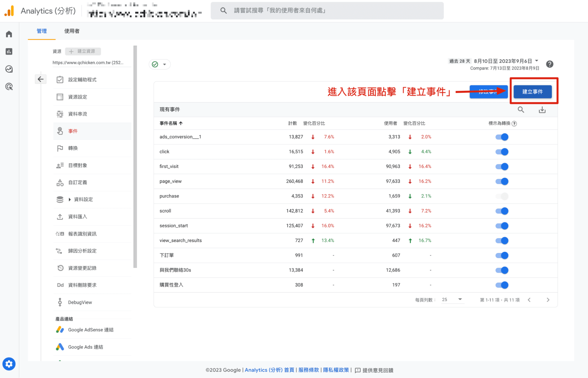Open the Admin settings gear icon
Image resolution: width=588 pixels, height=378 pixels.
tap(9, 364)
